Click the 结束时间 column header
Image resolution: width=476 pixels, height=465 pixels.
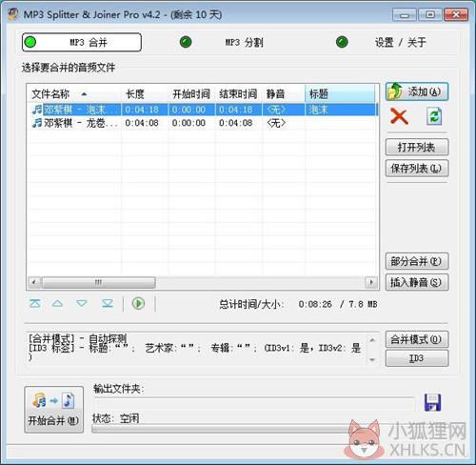pos(238,94)
